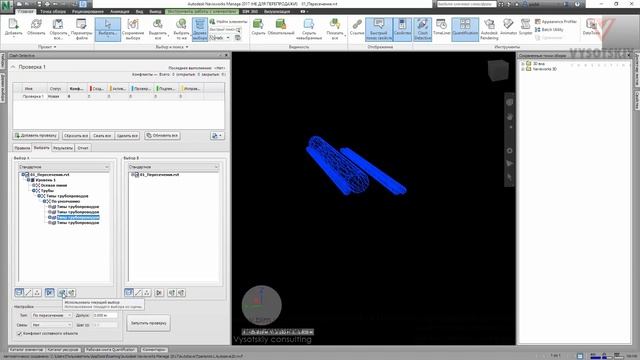Switch to Рецензирование (Review) ribbon tab
Image resolution: width=640 pixels, height=360 pixels.
(88, 11)
